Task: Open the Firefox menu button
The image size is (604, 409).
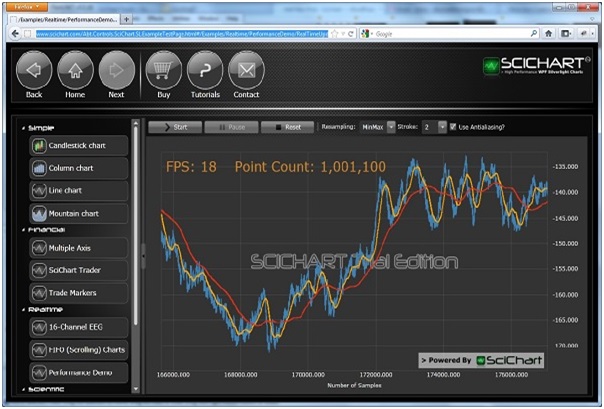Action: 27,7
